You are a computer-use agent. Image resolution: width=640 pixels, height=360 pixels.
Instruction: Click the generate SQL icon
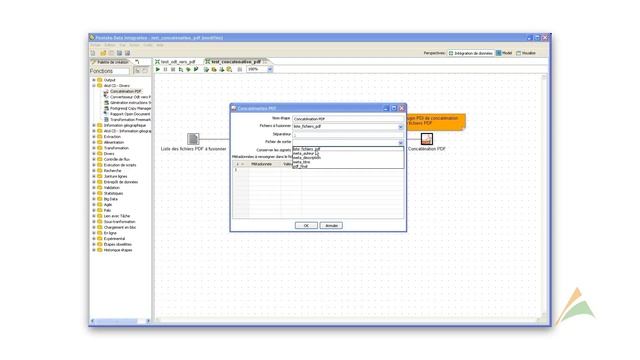coord(222,69)
